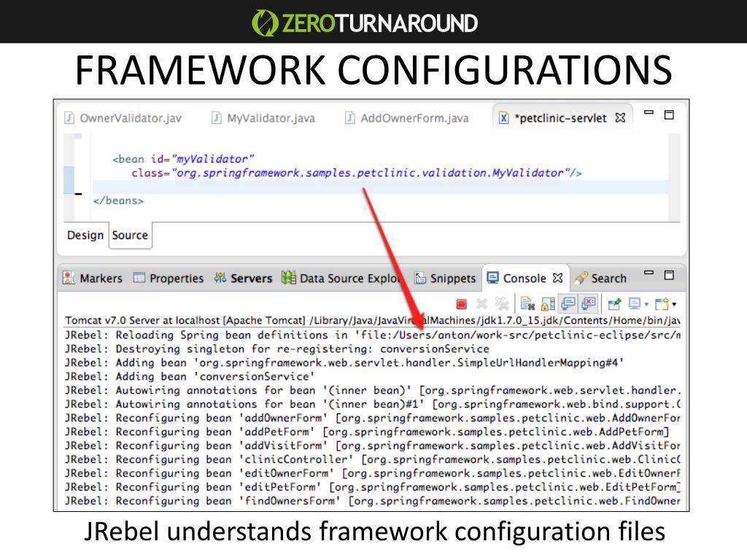Click Reconfiguring bean 'editOwnerForm' line
The image size is (747, 560).
[x=373, y=472]
